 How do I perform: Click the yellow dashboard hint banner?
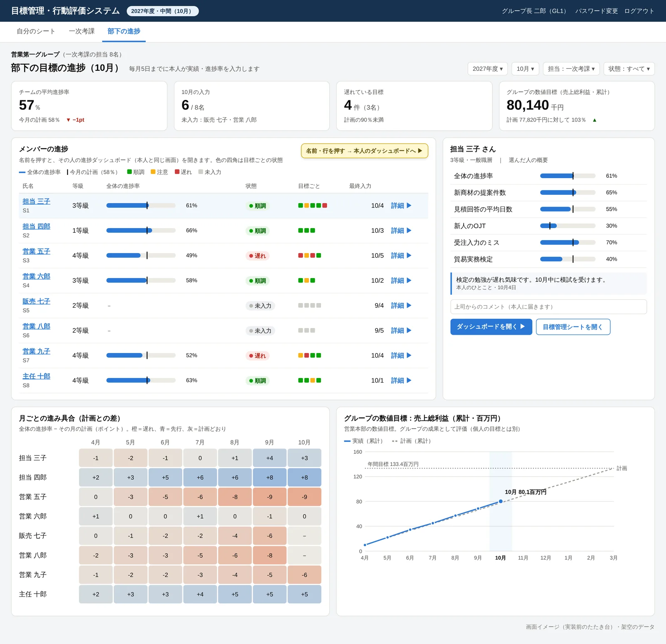[x=364, y=151]
